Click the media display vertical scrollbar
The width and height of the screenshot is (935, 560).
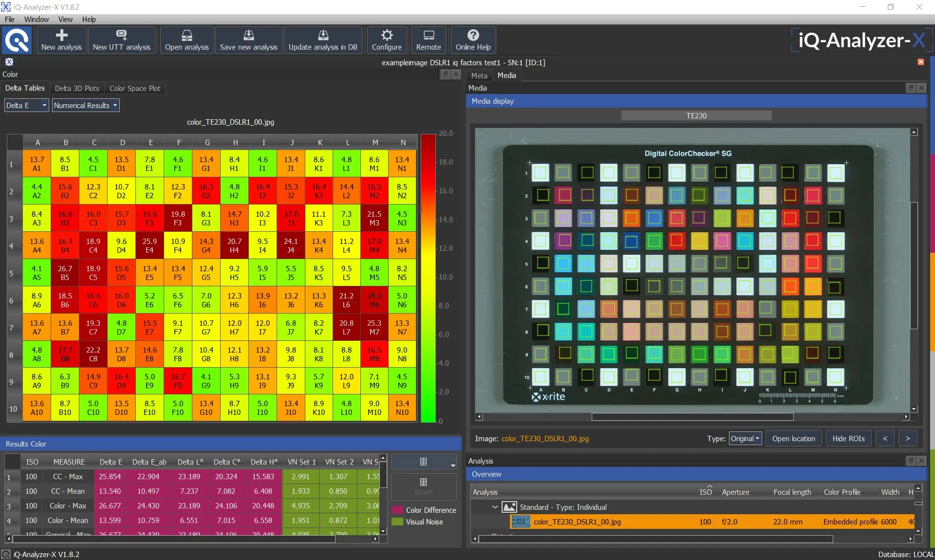coord(914,270)
